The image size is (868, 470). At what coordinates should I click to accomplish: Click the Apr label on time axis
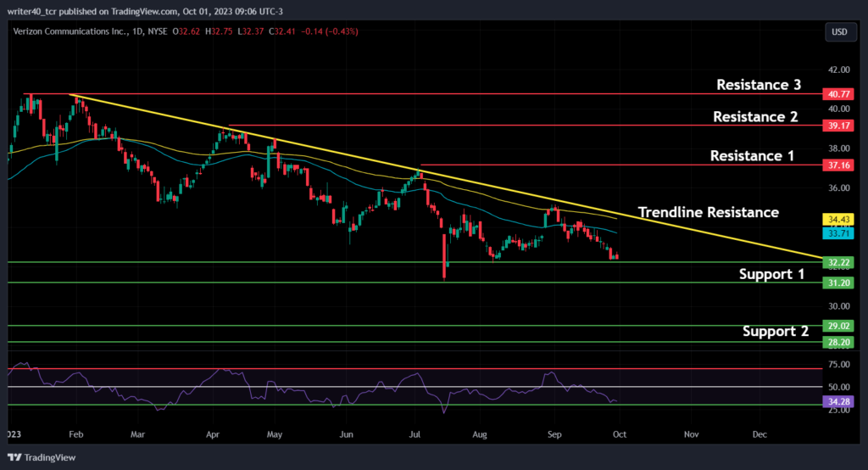click(213, 434)
